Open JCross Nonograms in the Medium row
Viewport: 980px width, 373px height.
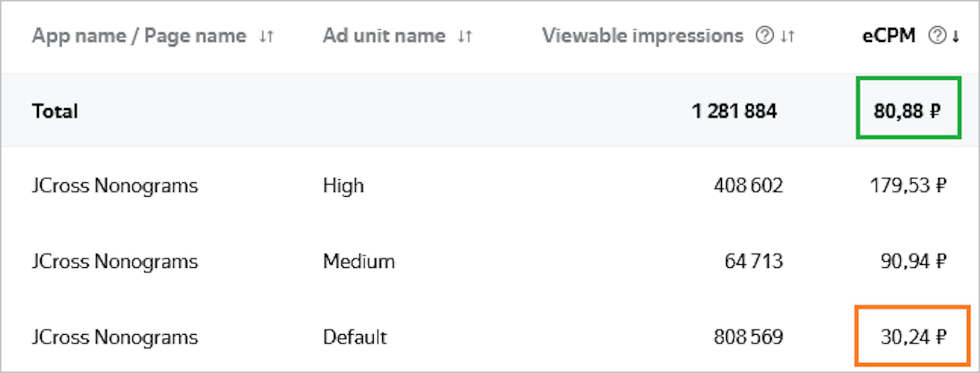pos(115,262)
